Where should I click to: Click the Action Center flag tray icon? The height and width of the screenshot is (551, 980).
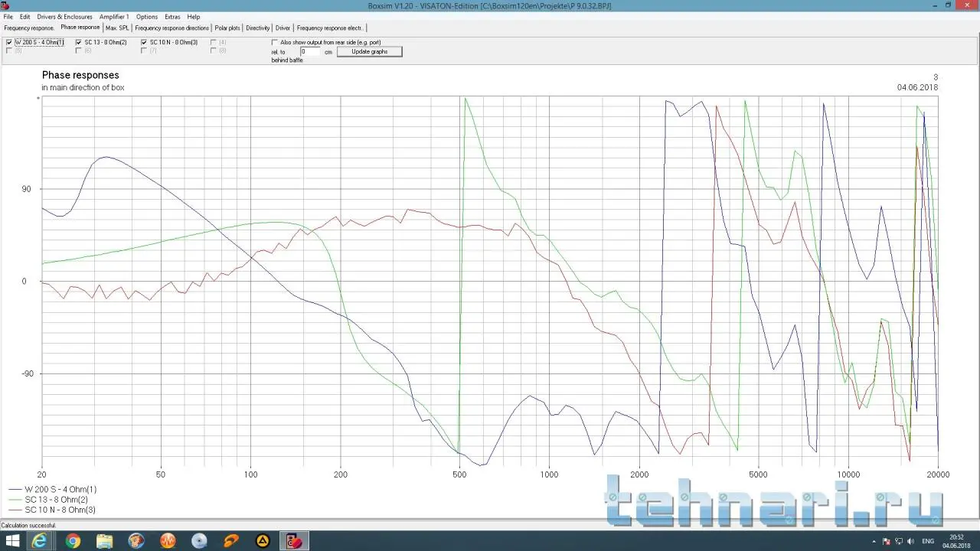(x=886, y=541)
